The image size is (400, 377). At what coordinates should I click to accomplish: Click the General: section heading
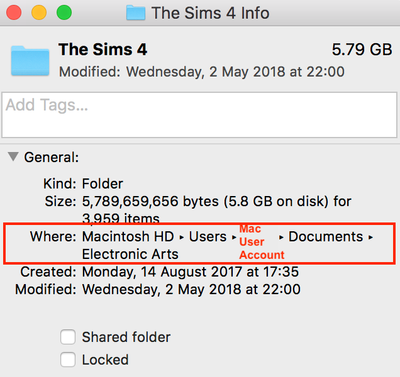point(51,157)
